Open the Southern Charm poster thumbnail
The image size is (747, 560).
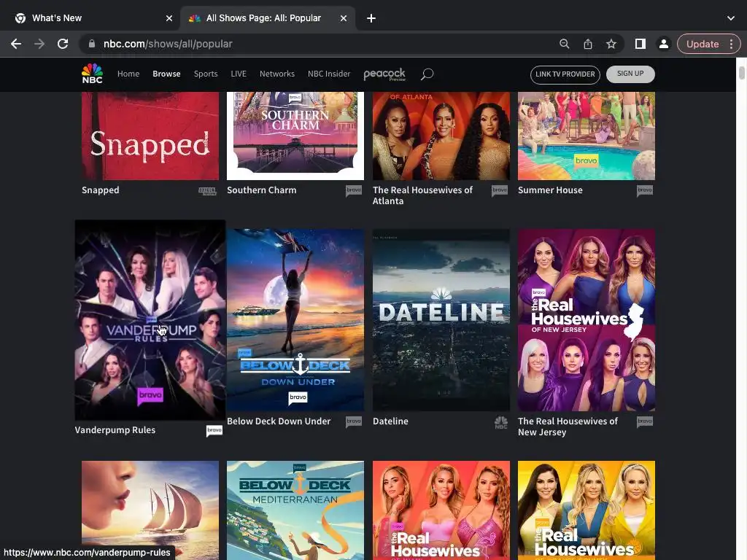pyautogui.click(x=295, y=136)
